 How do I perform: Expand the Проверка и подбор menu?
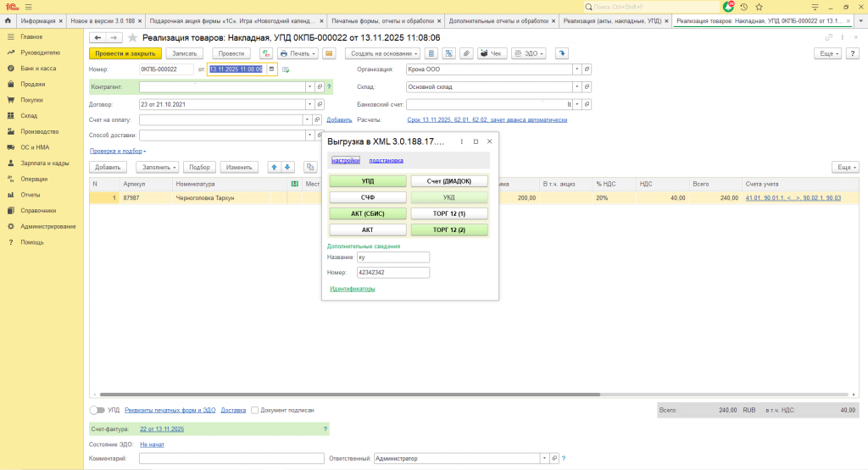pos(117,151)
